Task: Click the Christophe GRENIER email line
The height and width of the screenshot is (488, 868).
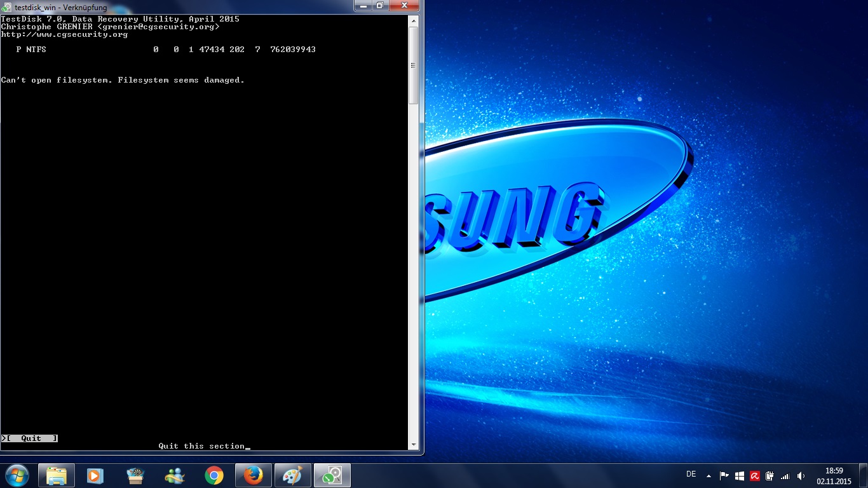Action: [x=110, y=27]
